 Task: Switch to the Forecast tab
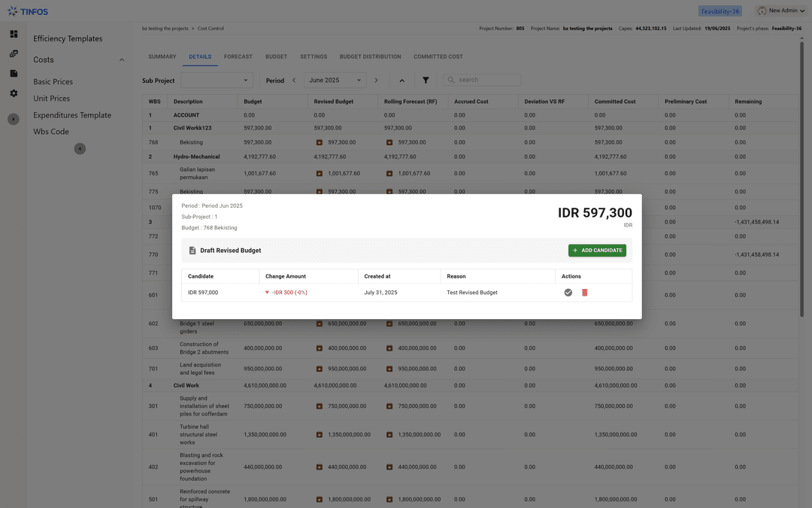(238, 56)
